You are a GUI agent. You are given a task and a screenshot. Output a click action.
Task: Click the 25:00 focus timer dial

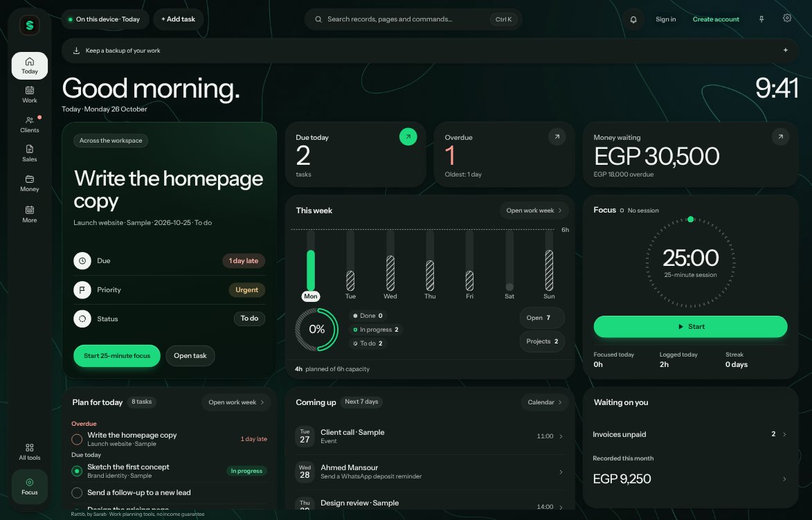click(x=690, y=262)
